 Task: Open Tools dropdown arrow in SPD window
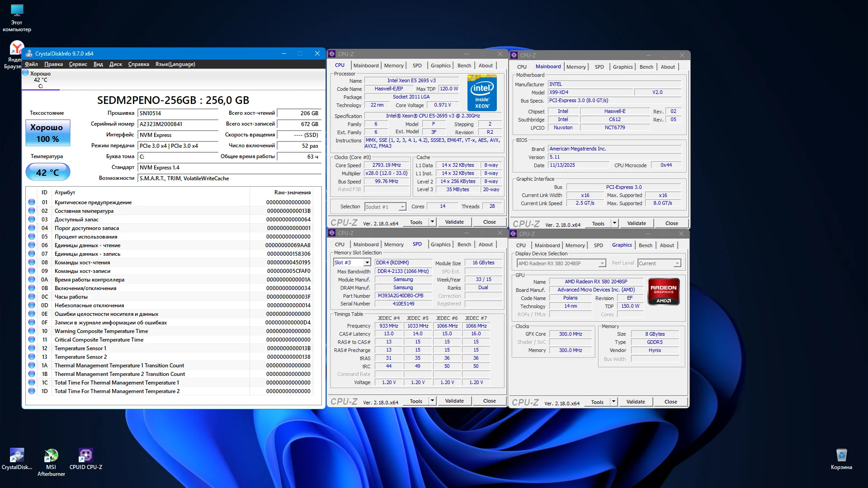(x=432, y=401)
